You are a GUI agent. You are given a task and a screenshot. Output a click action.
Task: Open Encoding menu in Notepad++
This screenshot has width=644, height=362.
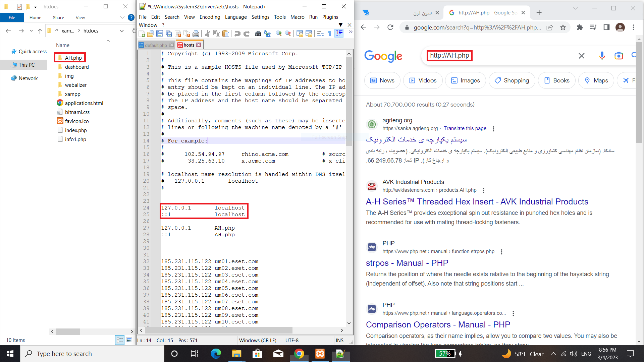[x=210, y=17]
